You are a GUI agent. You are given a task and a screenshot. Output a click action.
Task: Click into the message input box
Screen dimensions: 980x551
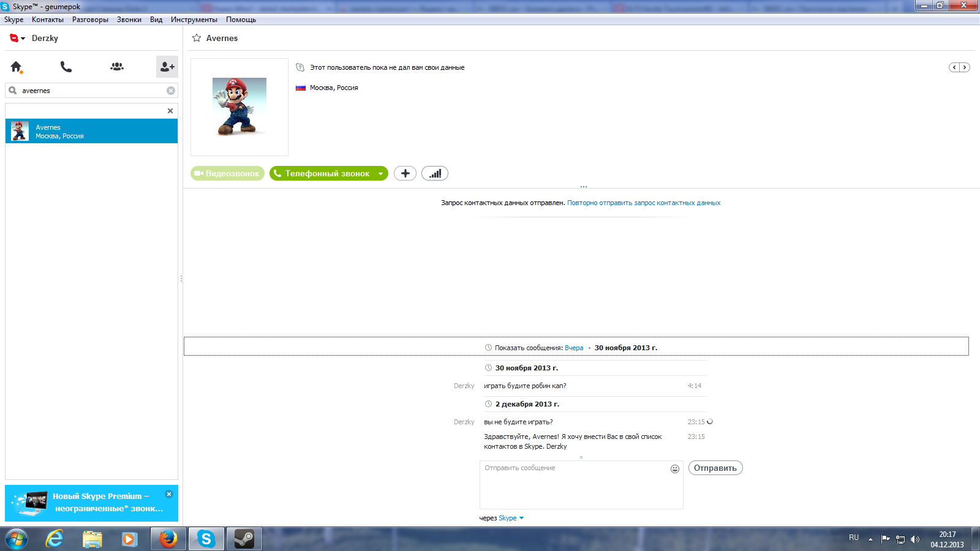pyautogui.click(x=581, y=485)
